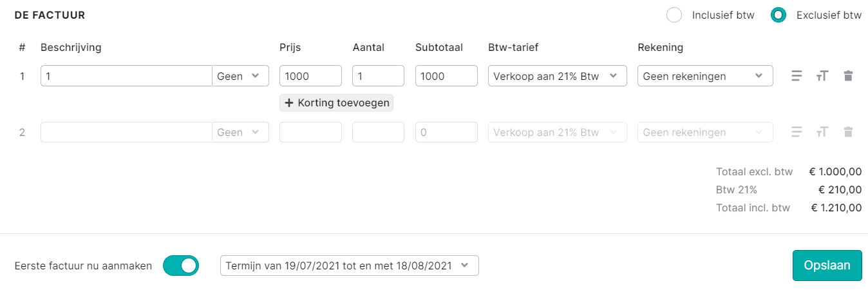Open Geen rekeningen dropdown on line 1

[705, 76]
